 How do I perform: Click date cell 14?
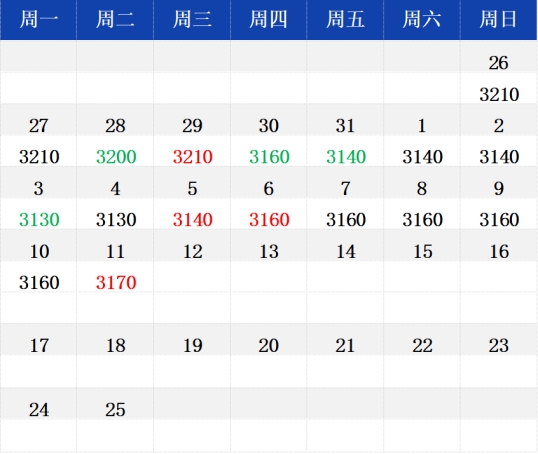[x=346, y=252]
